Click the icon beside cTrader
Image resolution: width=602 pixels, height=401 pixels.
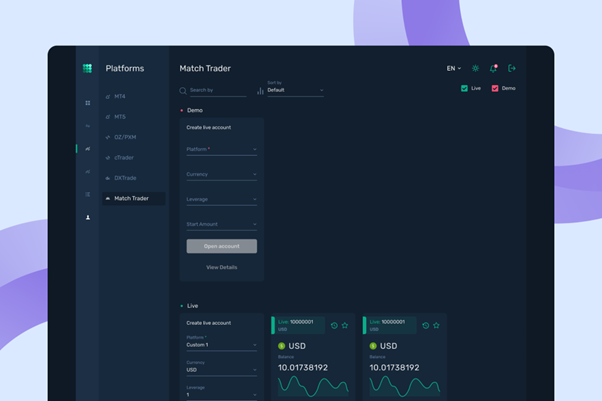click(x=108, y=158)
